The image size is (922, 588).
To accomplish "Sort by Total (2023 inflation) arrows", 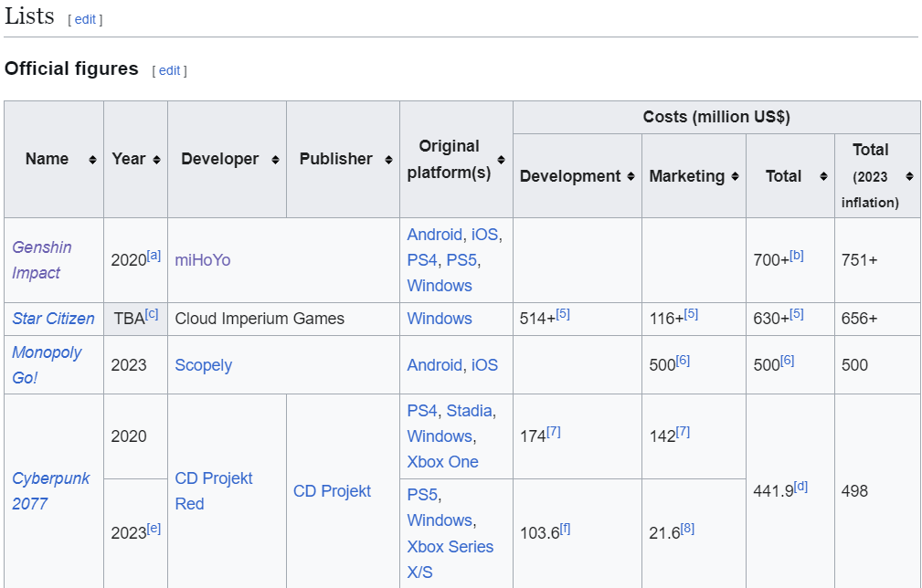I will pos(909,176).
